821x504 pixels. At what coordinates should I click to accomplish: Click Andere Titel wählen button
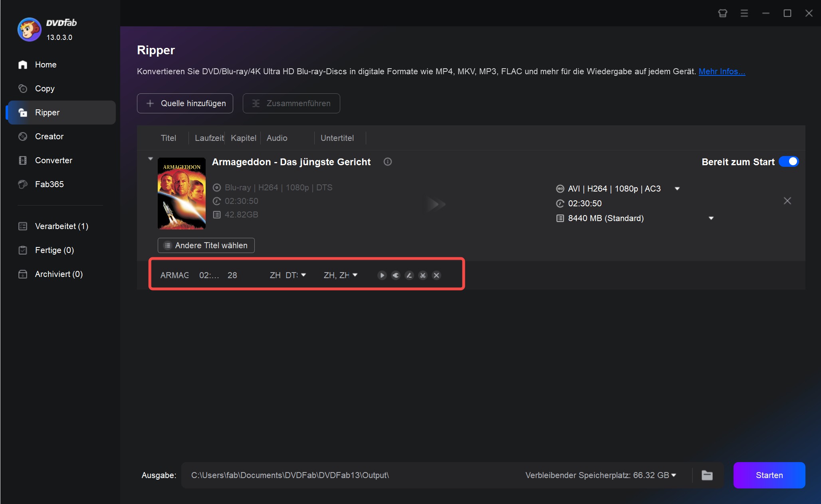pyautogui.click(x=206, y=245)
